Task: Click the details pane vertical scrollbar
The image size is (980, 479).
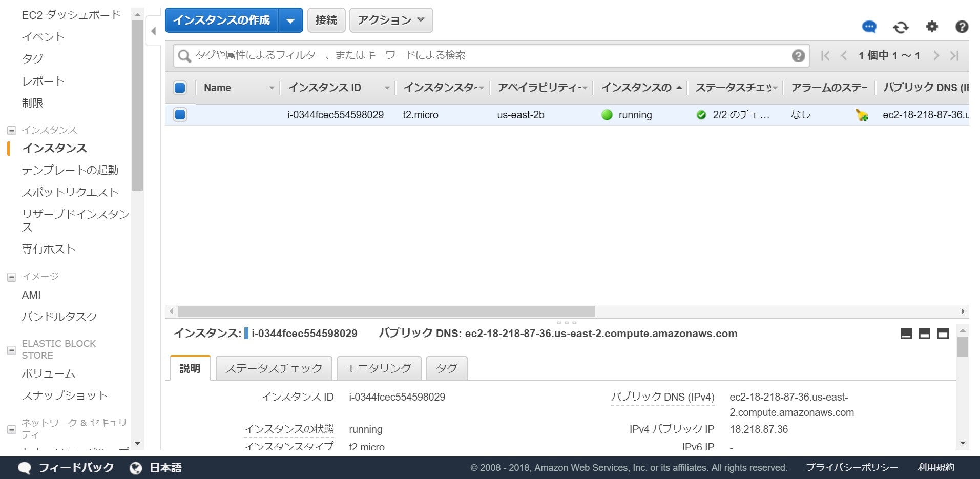Action: (963, 346)
